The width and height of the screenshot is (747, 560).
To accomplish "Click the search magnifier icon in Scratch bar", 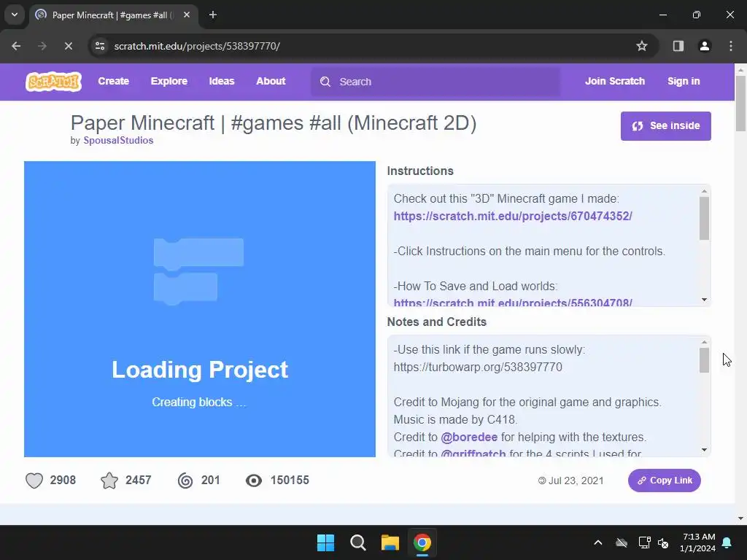I will pyautogui.click(x=325, y=82).
